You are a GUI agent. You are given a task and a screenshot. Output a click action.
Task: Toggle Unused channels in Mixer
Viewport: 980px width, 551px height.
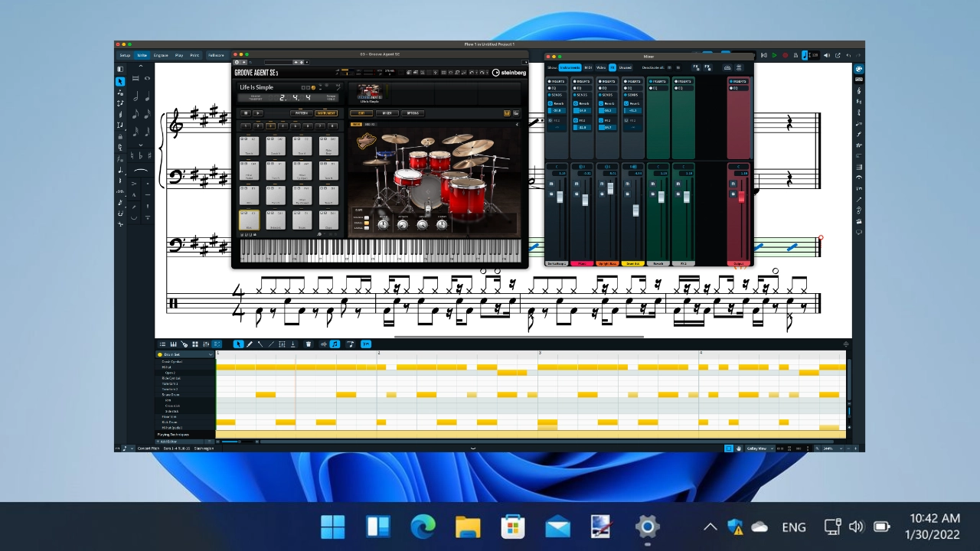tap(625, 67)
